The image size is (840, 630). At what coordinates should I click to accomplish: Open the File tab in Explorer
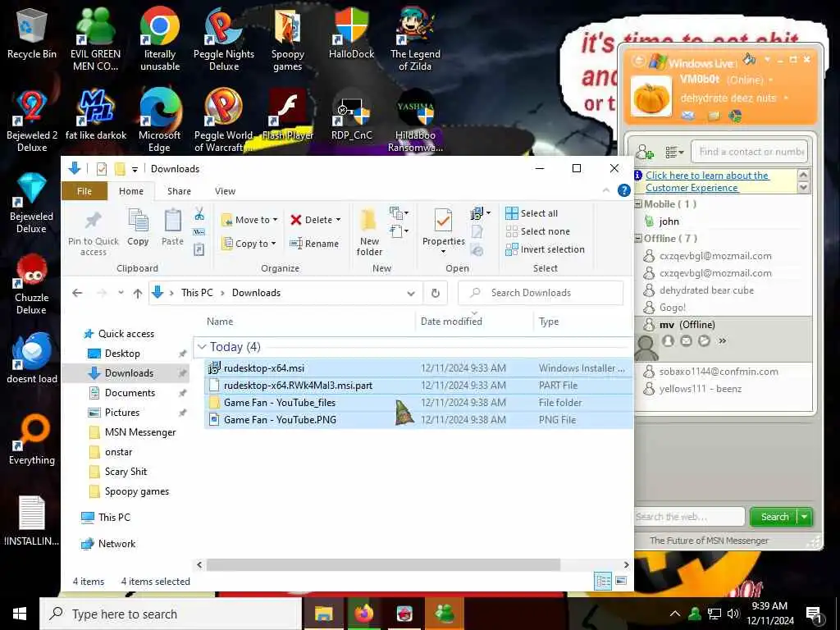point(84,191)
